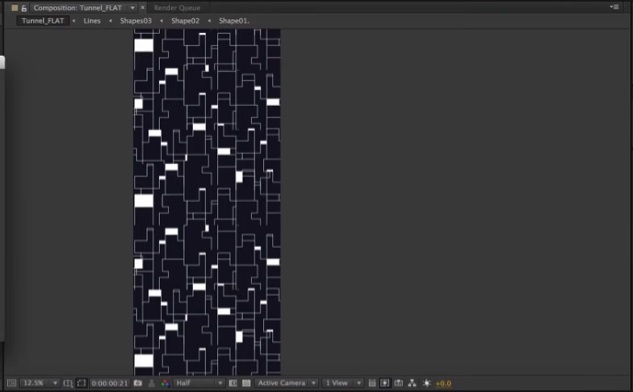Screen dimensions: 633x392
Task: Open the Timeline via timeline icon
Action: click(398, 383)
